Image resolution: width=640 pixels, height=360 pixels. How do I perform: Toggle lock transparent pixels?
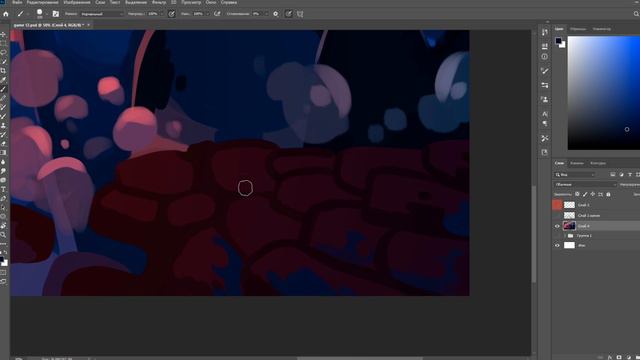click(577, 194)
